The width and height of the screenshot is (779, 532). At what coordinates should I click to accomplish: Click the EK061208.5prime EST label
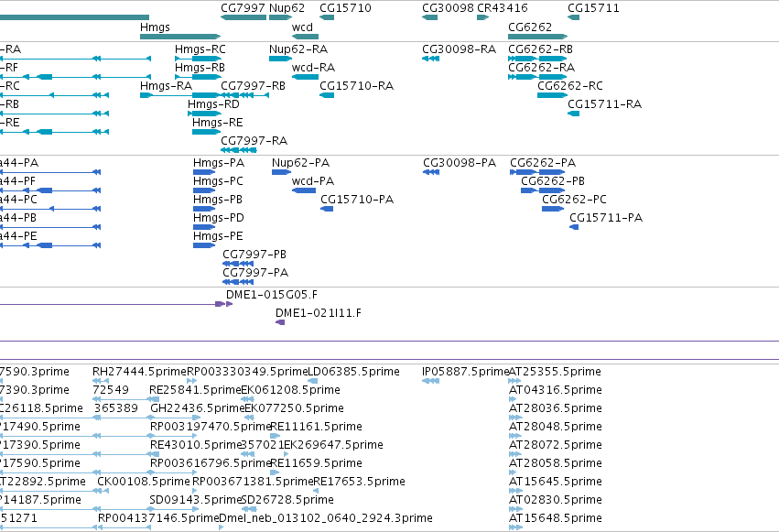coord(290,390)
